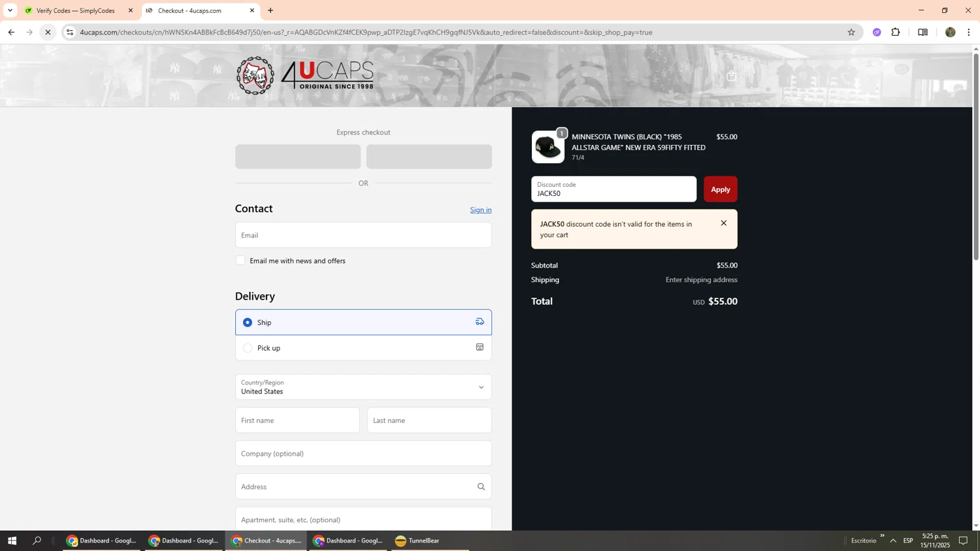Open the tab search dropdown arrow
The height and width of the screenshot is (551, 980).
[x=10, y=10]
